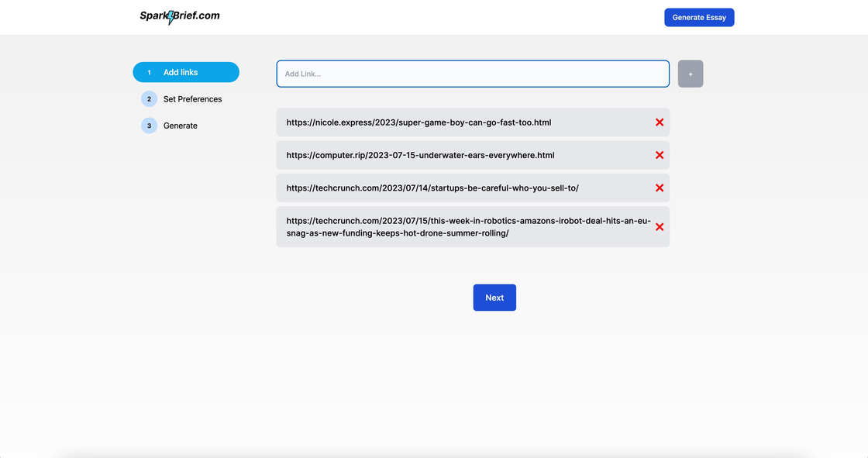Delete the this-week-in-robotics TechCrunch link
Screen dimensions: 868x458
coord(660,227)
